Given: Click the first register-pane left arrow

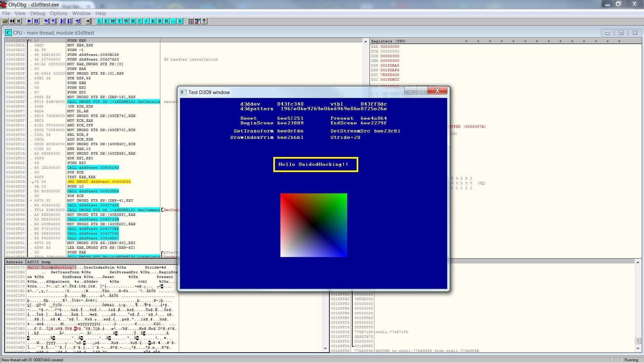Looking at the screenshot, I should pyautogui.click(x=466, y=41).
